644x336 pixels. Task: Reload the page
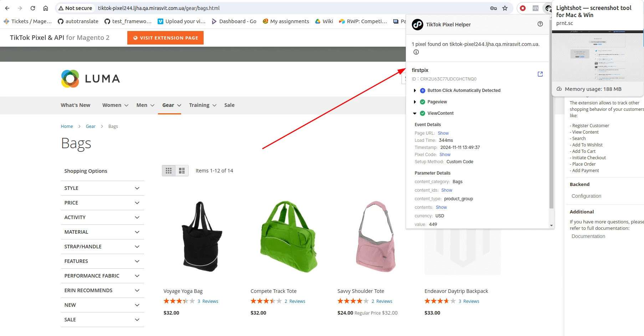(33, 8)
